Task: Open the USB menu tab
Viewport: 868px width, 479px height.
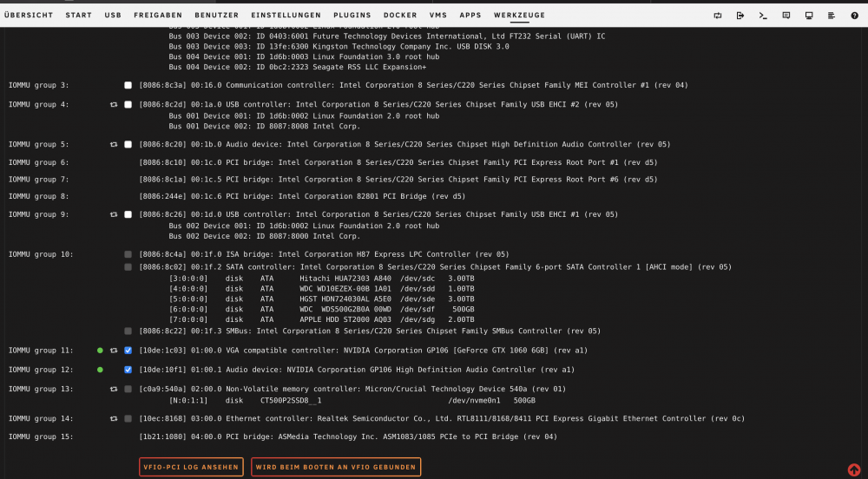Action: point(113,16)
